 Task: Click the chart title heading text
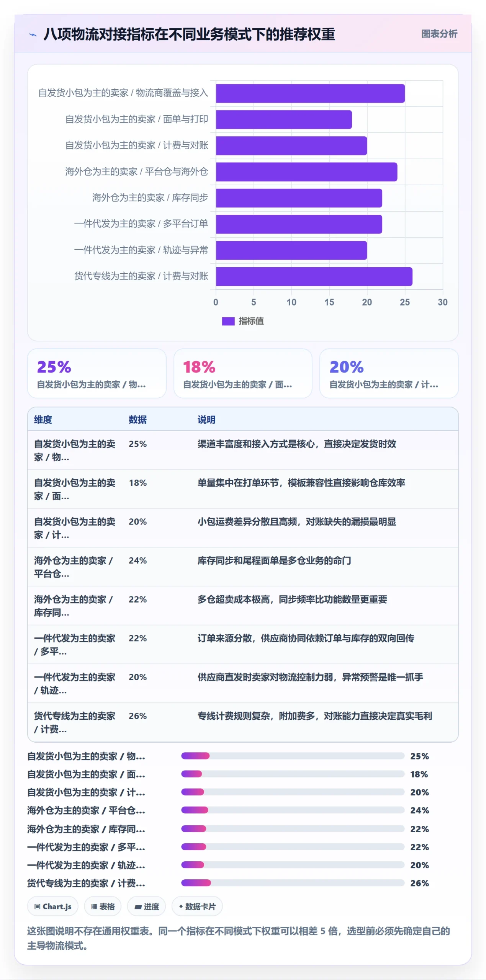(x=189, y=34)
